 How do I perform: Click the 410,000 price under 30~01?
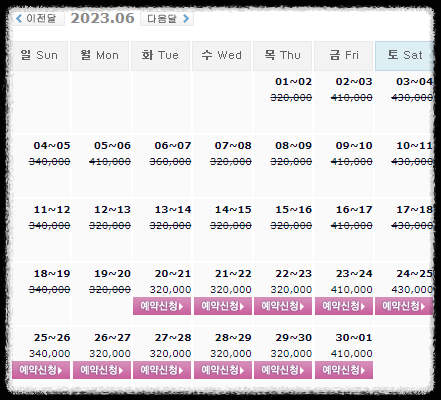coord(352,353)
